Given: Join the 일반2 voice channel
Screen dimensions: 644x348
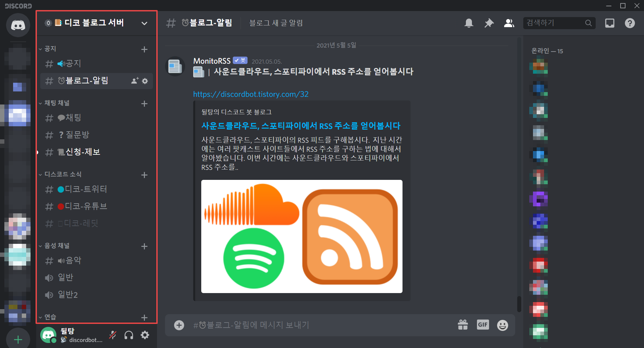Looking at the screenshot, I should pos(97,295).
